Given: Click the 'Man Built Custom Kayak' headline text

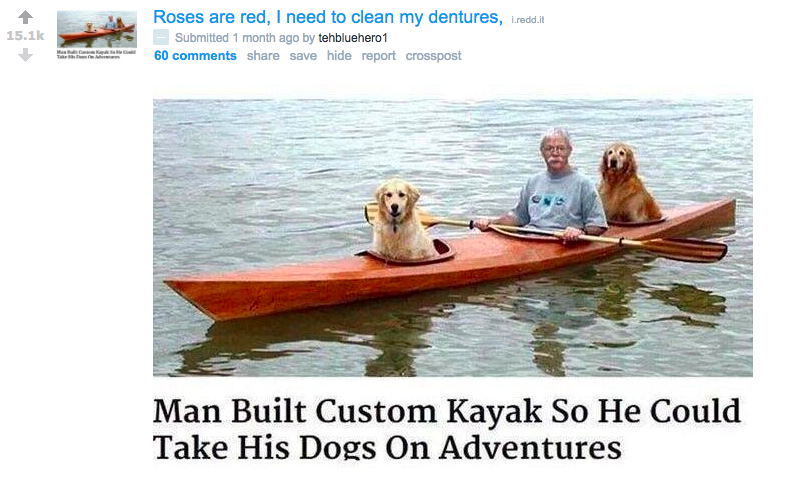Looking at the screenshot, I should [x=447, y=429].
